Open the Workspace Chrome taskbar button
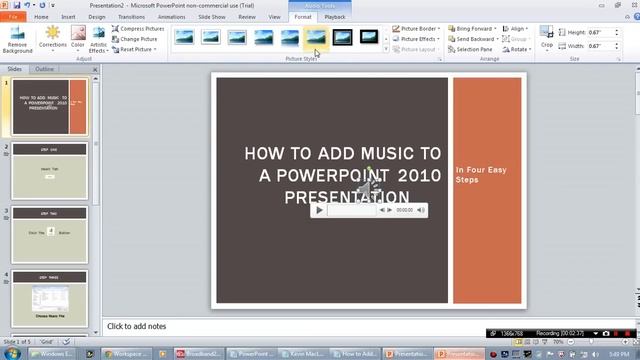640x360 pixels. pyautogui.click(x=127, y=354)
